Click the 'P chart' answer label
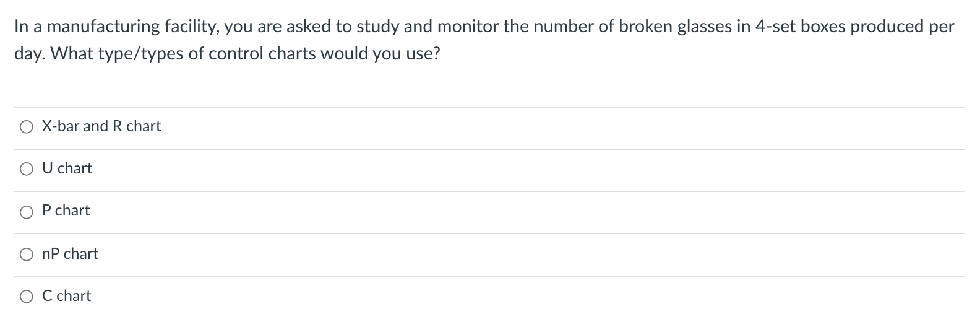This screenshot has height=322, width=980. click(66, 211)
